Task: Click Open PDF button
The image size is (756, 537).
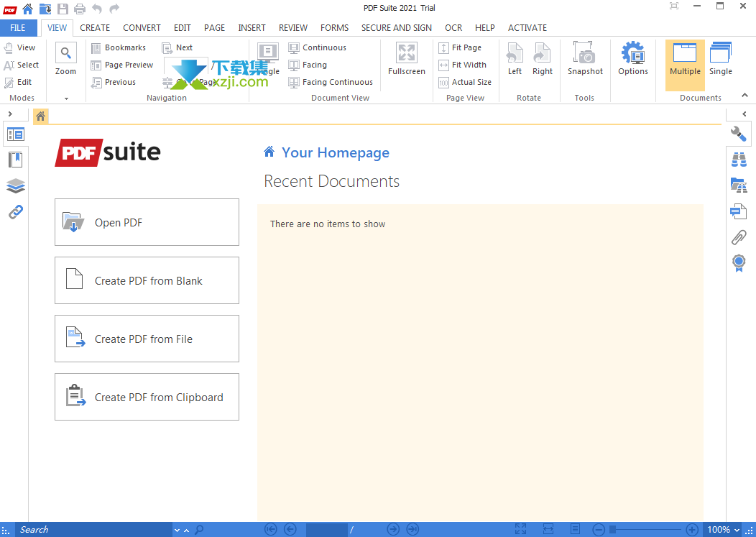Action: (x=147, y=222)
